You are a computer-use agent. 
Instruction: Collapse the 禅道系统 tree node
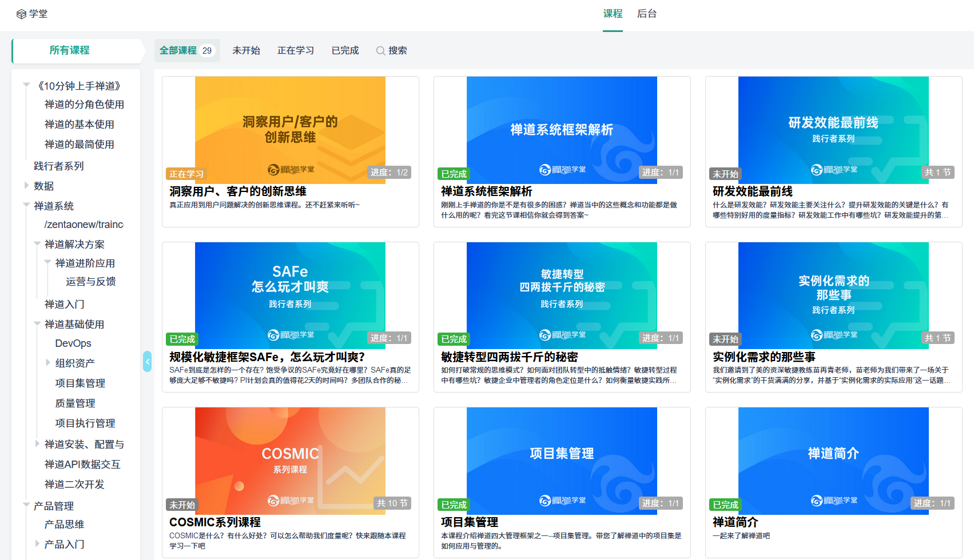point(26,205)
